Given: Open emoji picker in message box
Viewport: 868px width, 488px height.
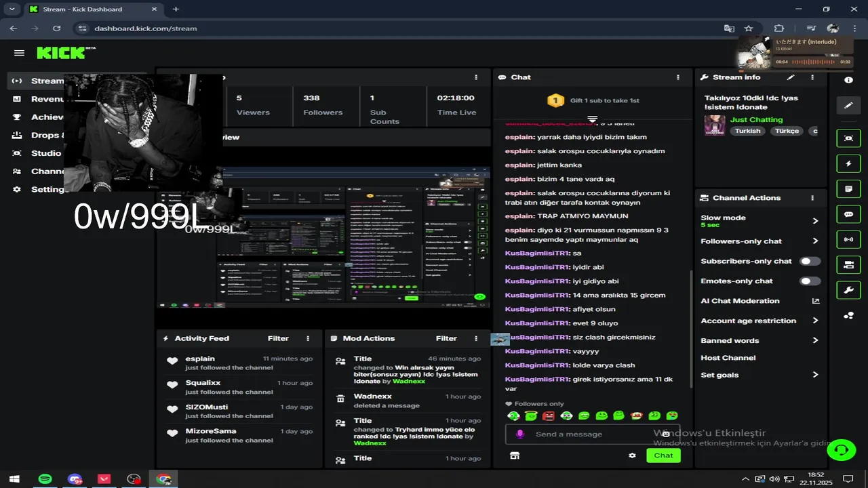Looking at the screenshot, I should [x=666, y=434].
